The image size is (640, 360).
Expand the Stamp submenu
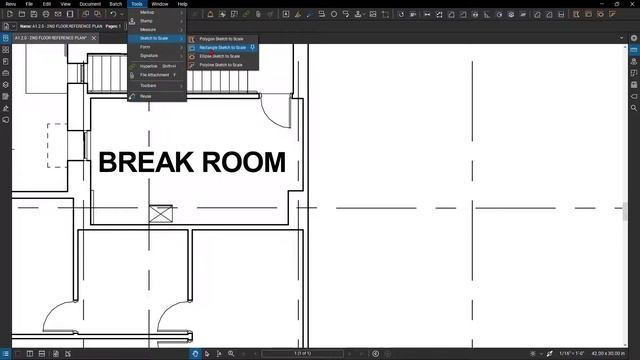tap(157, 21)
